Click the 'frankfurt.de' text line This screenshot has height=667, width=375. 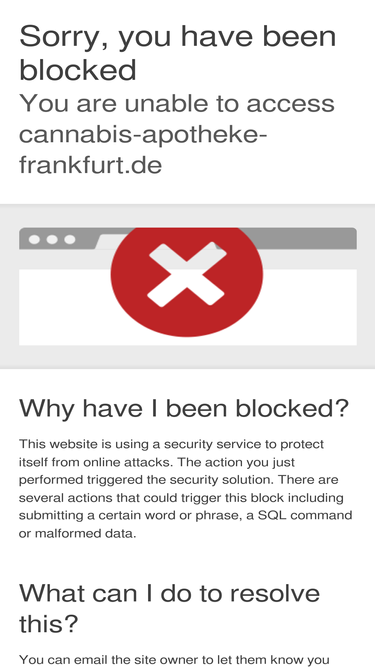pos(91,165)
